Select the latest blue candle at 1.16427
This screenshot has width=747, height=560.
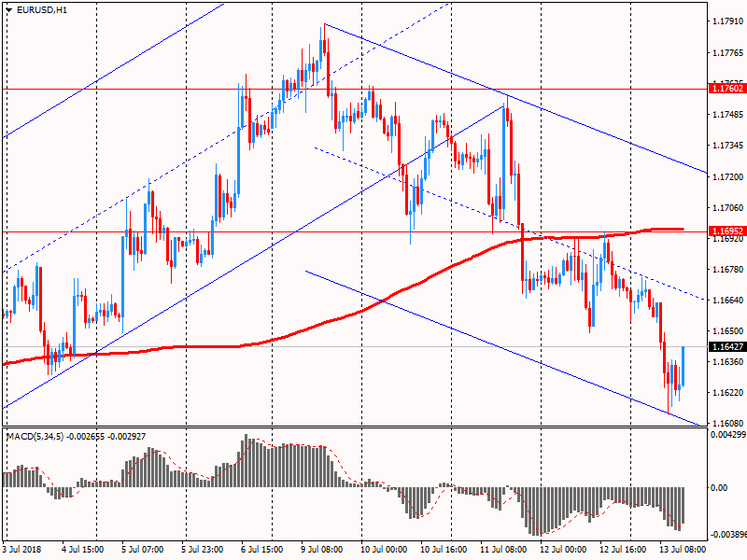click(684, 366)
